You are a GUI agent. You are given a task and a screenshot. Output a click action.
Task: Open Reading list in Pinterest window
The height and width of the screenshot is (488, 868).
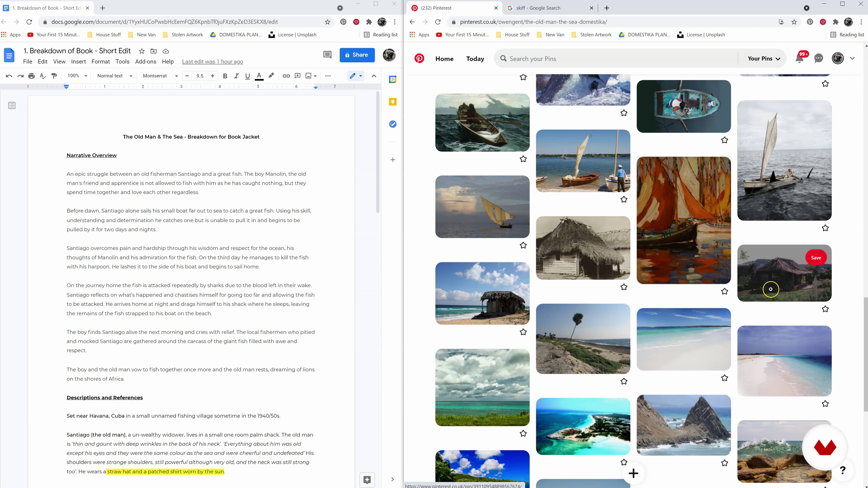point(847,35)
